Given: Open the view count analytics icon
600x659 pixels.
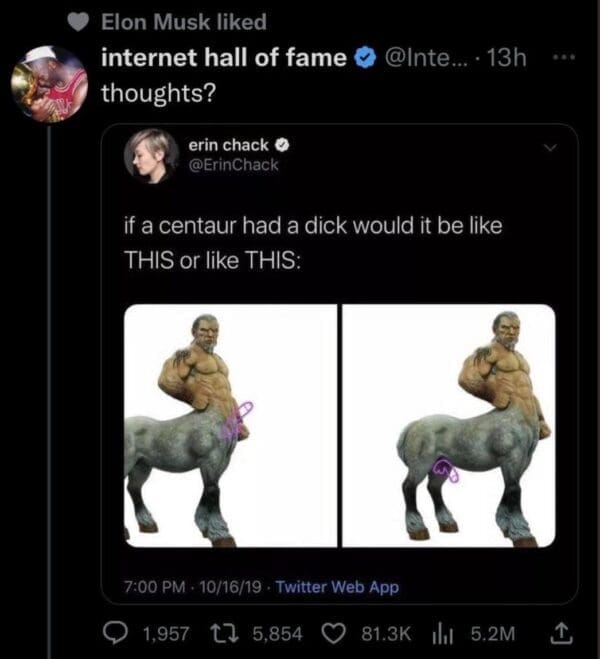Looking at the screenshot, I should pos(443,630).
